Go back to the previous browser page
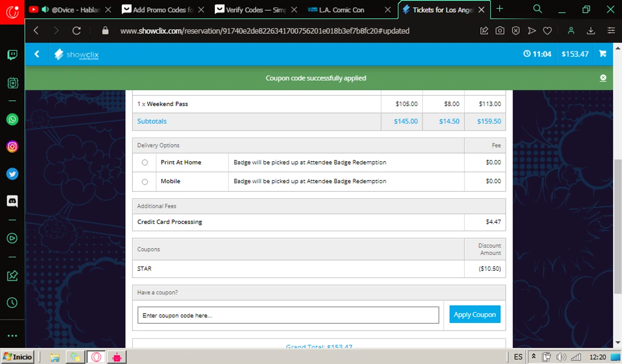 tap(36, 31)
